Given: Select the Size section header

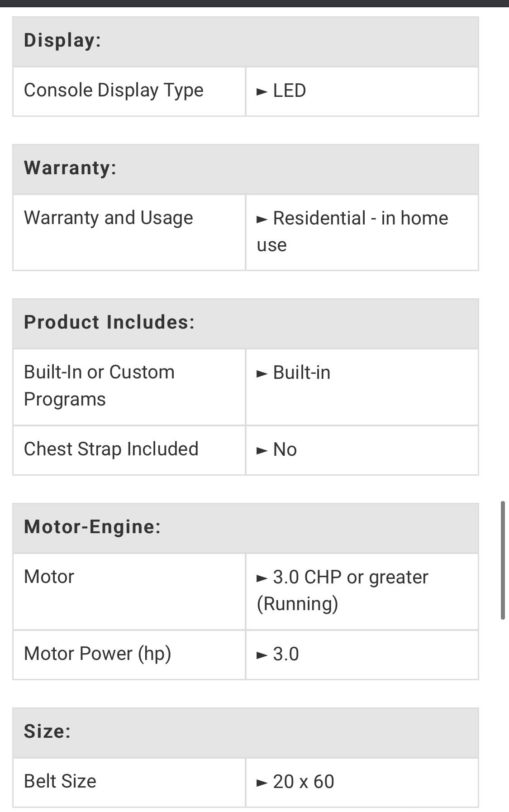Looking at the screenshot, I should (48, 732).
